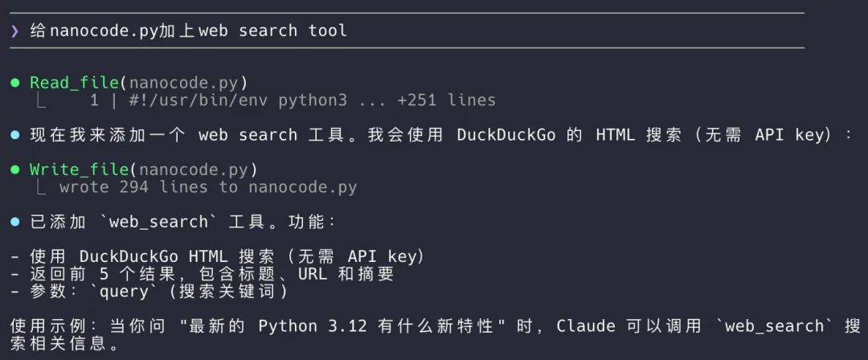This screenshot has width=868, height=360.
Task: Expand the Write_file tool call
Action: [77, 170]
